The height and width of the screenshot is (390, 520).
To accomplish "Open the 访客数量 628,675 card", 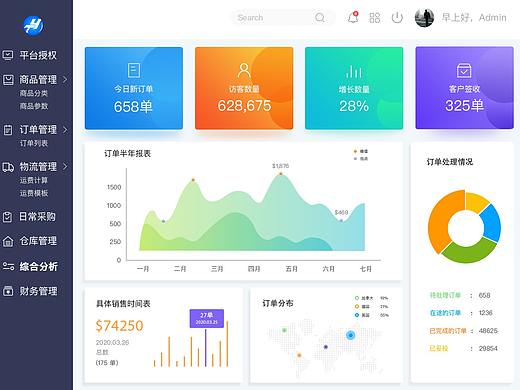I will [x=244, y=88].
